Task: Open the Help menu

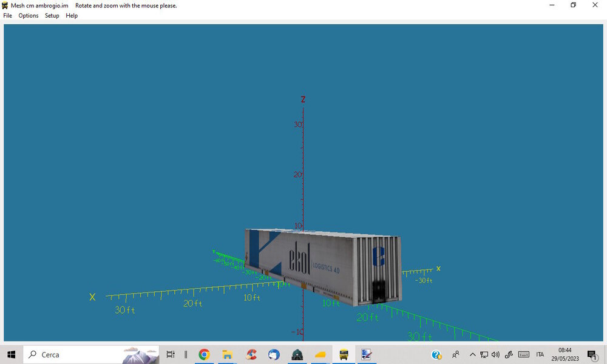Action: [x=72, y=16]
